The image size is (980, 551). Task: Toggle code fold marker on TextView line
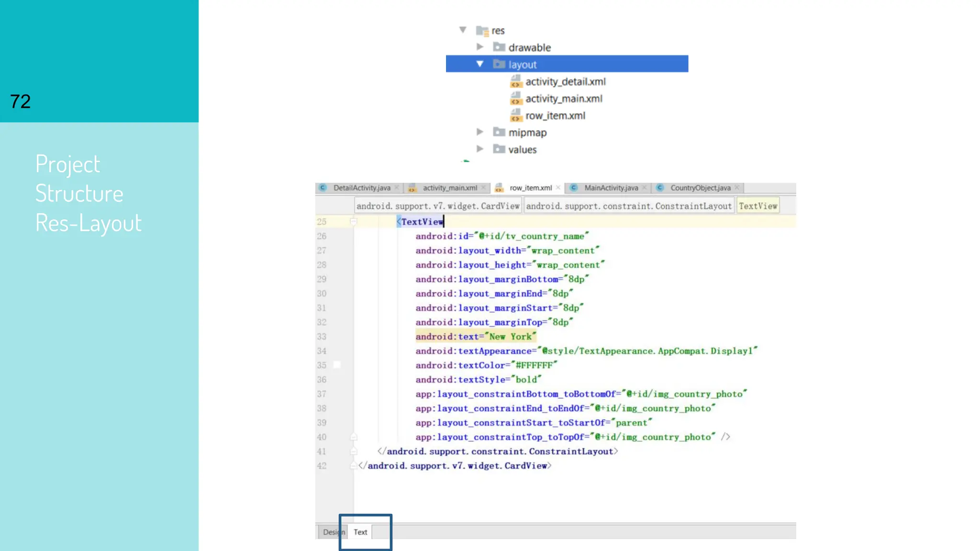(354, 221)
